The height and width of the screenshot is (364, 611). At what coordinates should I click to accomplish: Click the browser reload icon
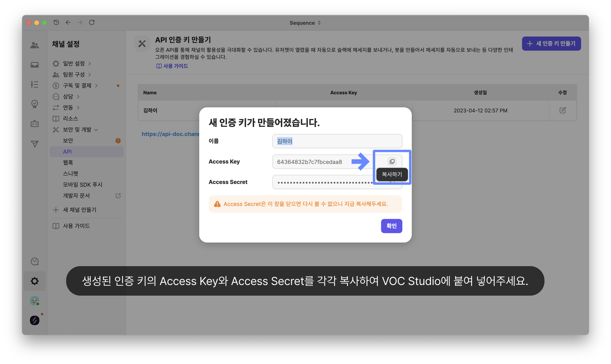[x=92, y=23]
